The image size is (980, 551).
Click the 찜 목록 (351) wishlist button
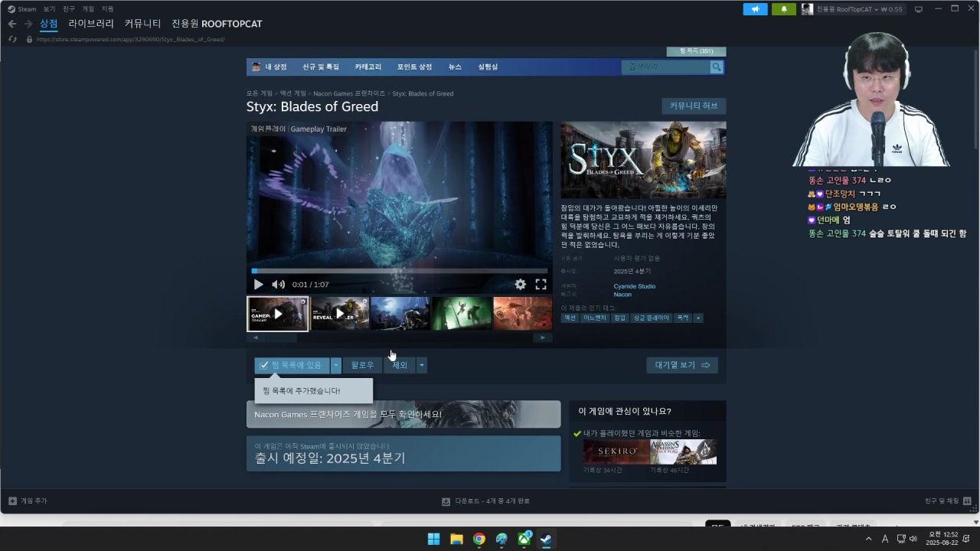(x=696, y=51)
